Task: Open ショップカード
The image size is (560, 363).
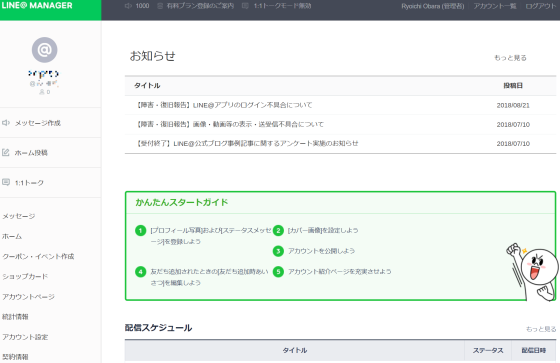Action: click(x=25, y=276)
